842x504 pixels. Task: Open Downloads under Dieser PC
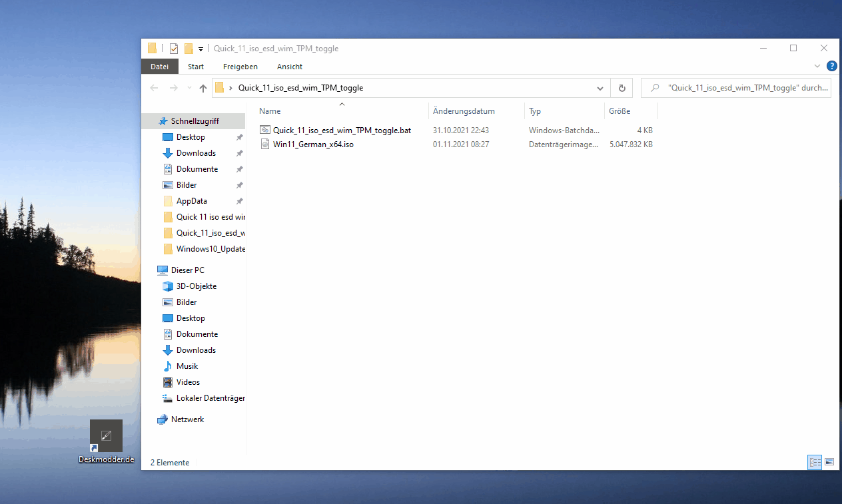[x=196, y=350]
